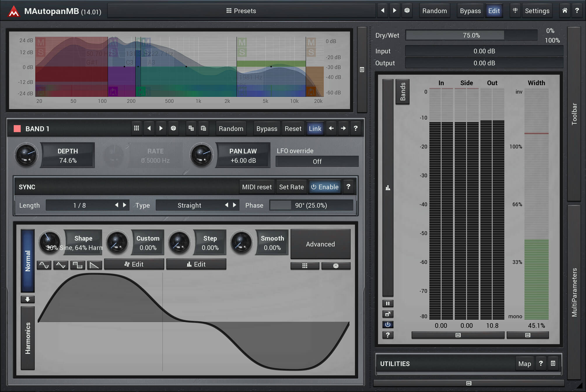
Task: Select the Normal tab
Action: coord(28,261)
